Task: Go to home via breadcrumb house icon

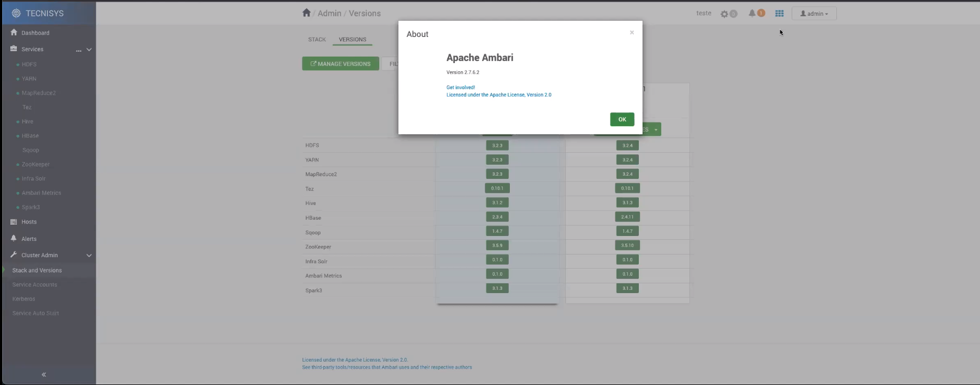Action: click(x=306, y=13)
